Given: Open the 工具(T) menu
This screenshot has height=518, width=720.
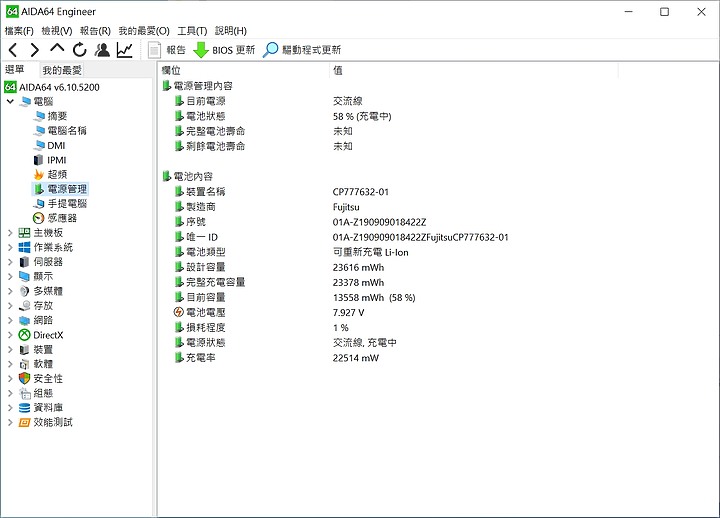Looking at the screenshot, I should [x=192, y=31].
